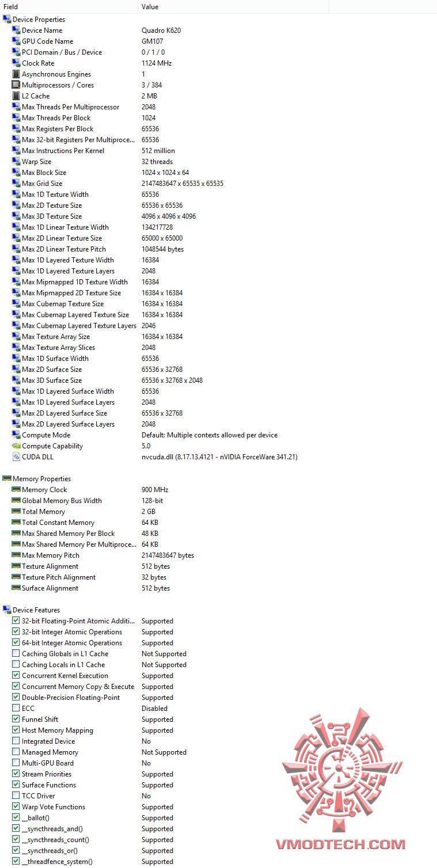This screenshot has height=868, width=437.
Task: Click the Total Memory module icon
Action: (16, 511)
